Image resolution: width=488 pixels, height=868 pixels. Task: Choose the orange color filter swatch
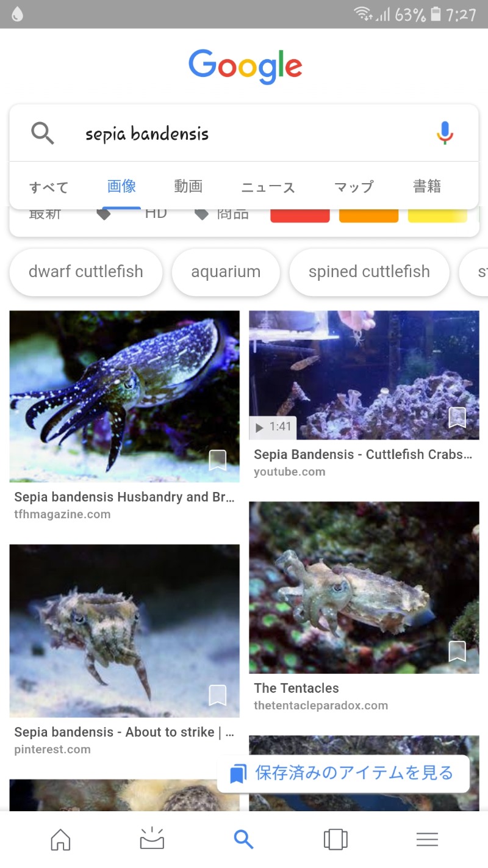(x=368, y=215)
